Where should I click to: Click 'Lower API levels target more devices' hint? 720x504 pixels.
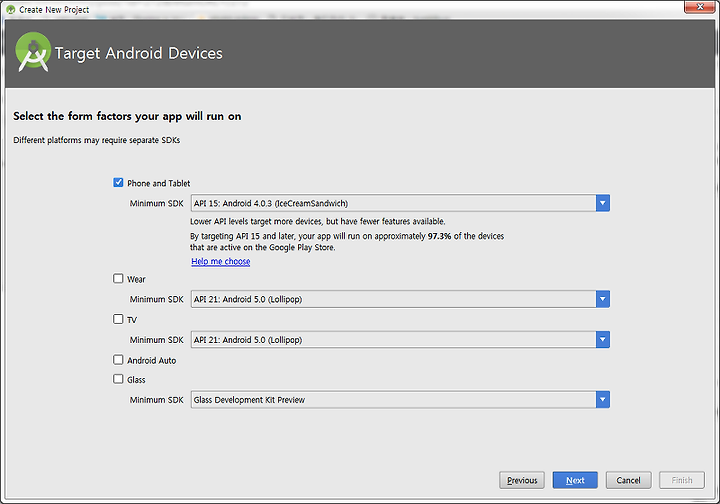click(x=318, y=221)
